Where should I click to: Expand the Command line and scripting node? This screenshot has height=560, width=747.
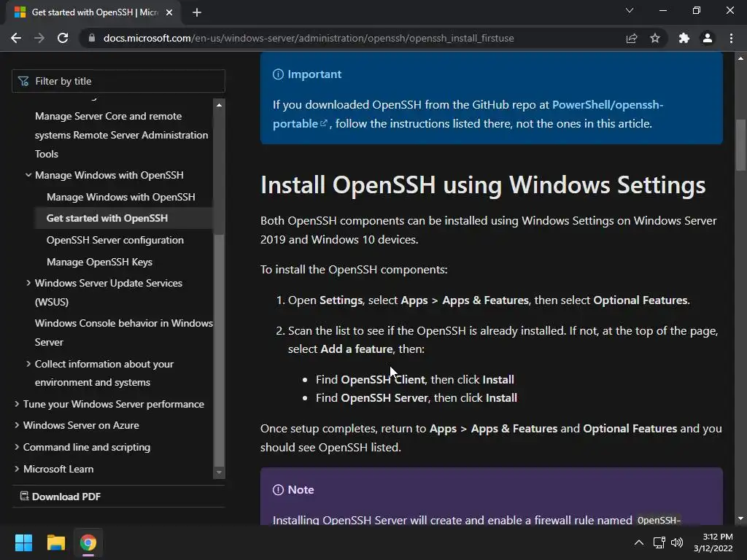pos(17,447)
